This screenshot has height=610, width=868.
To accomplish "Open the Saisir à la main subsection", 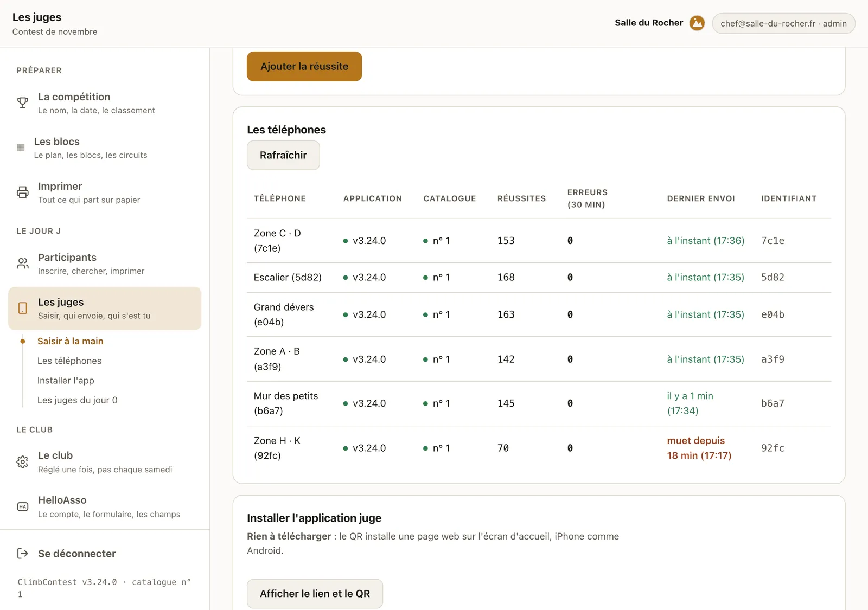I will pyautogui.click(x=70, y=341).
